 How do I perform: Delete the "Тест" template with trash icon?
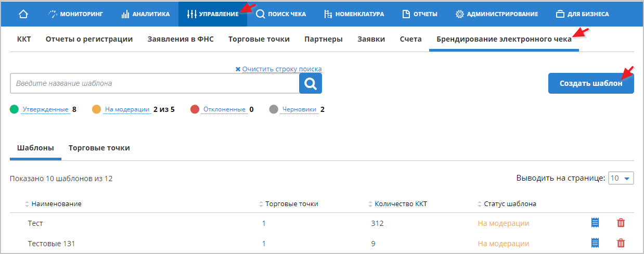coord(621,223)
